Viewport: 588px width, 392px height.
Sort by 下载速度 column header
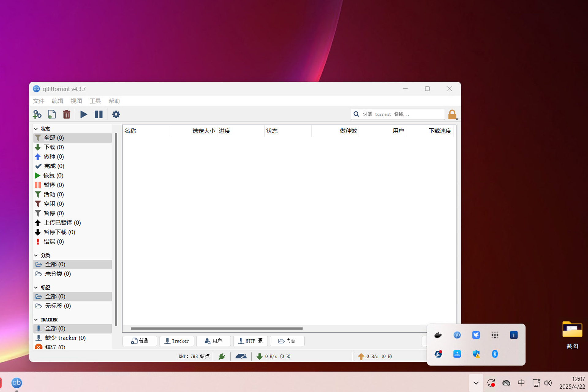tap(430, 131)
